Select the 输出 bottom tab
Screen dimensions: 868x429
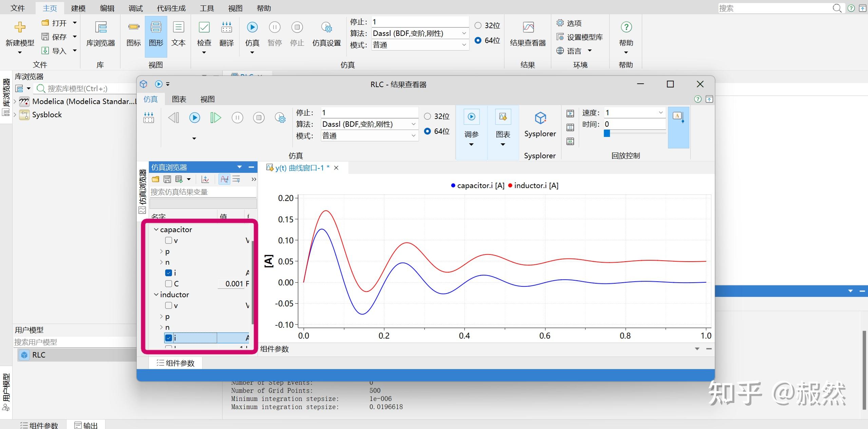pos(86,425)
